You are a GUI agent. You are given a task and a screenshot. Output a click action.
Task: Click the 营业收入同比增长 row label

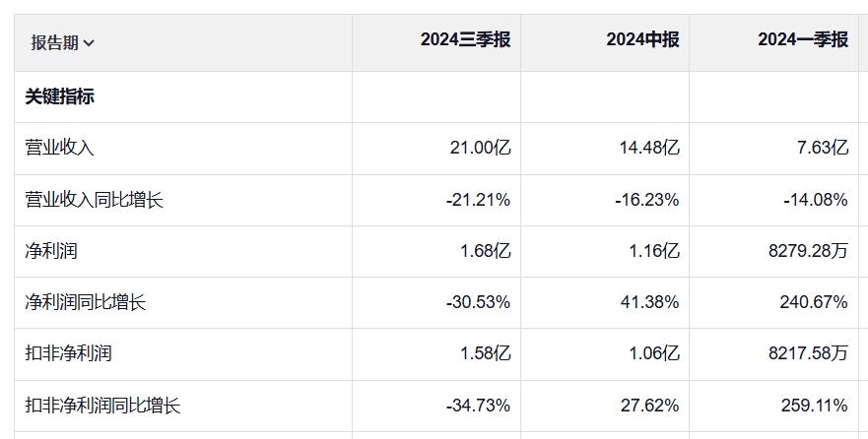[x=94, y=200]
